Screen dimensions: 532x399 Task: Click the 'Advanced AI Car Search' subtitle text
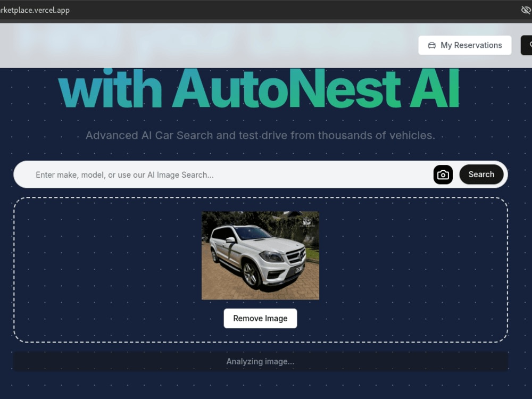click(x=260, y=135)
